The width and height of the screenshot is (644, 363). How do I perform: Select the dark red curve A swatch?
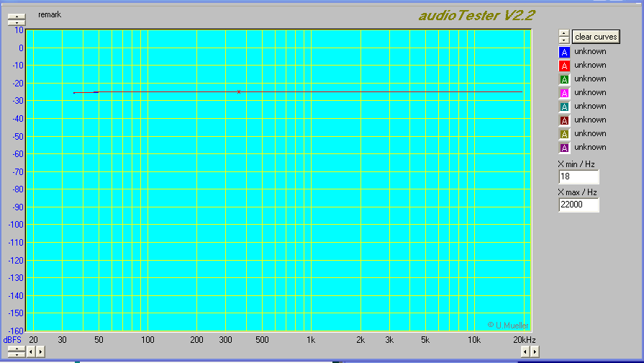click(x=564, y=120)
